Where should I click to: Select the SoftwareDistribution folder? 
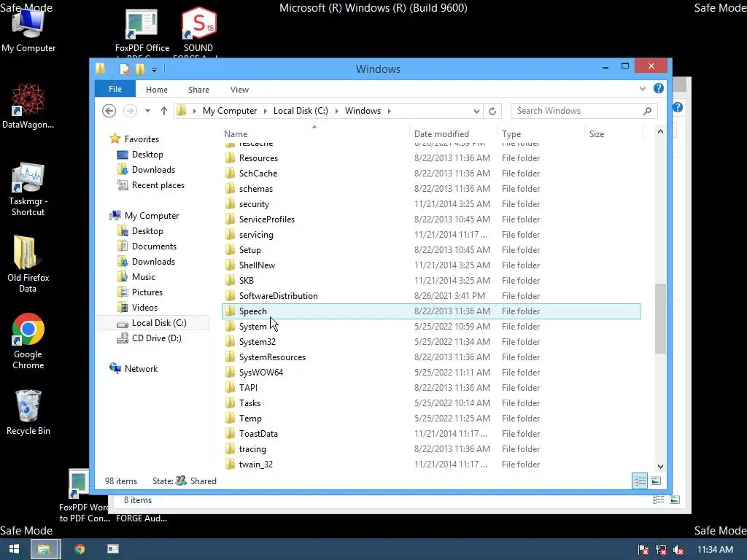point(430,296)
